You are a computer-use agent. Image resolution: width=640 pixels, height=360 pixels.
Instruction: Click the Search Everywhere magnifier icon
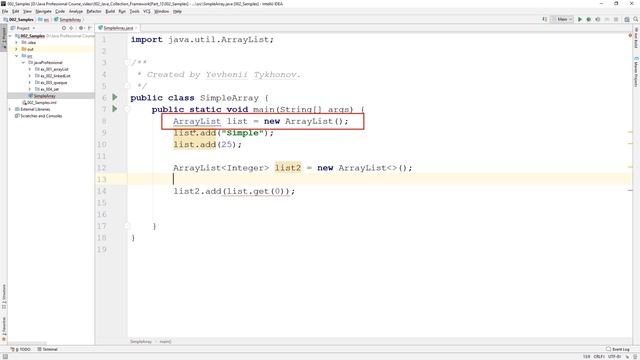point(636,19)
